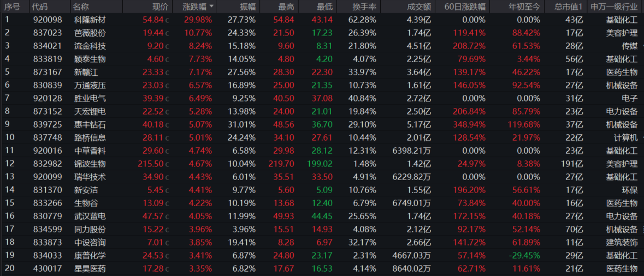Select the stock 瑞华技术
The image size is (644, 276).
pos(90,177)
